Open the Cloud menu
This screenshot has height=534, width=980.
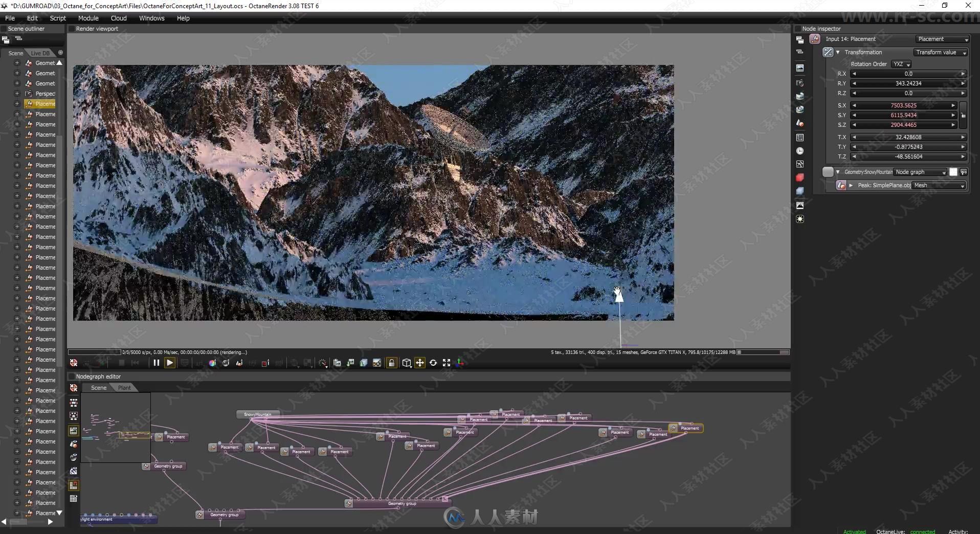coord(119,18)
